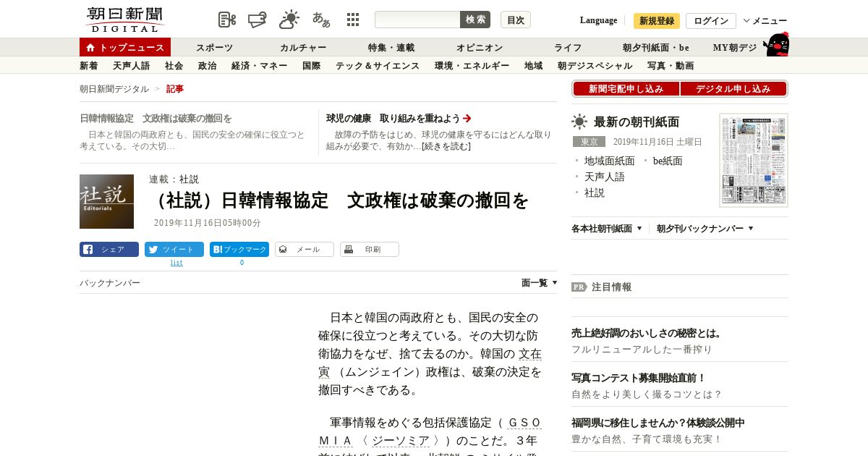Click the 社説 Editorials thumbnail image
Image resolution: width=868 pixels, height=456 pixels.
tap(106, 201)
